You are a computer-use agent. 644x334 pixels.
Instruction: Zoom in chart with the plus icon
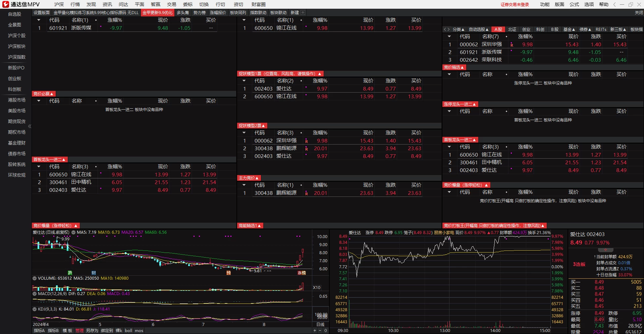click(315, 331)
